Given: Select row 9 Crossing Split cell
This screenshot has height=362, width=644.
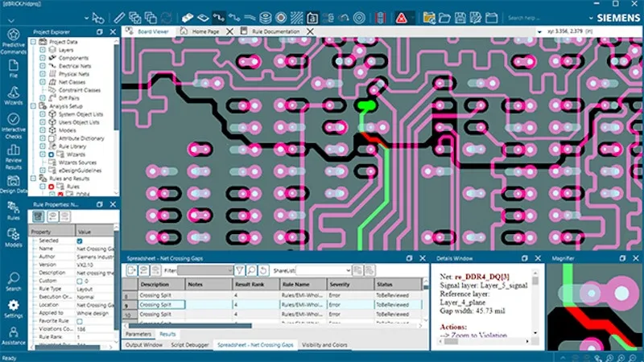Looking at the screenshot, I should (x=162, y=305).
